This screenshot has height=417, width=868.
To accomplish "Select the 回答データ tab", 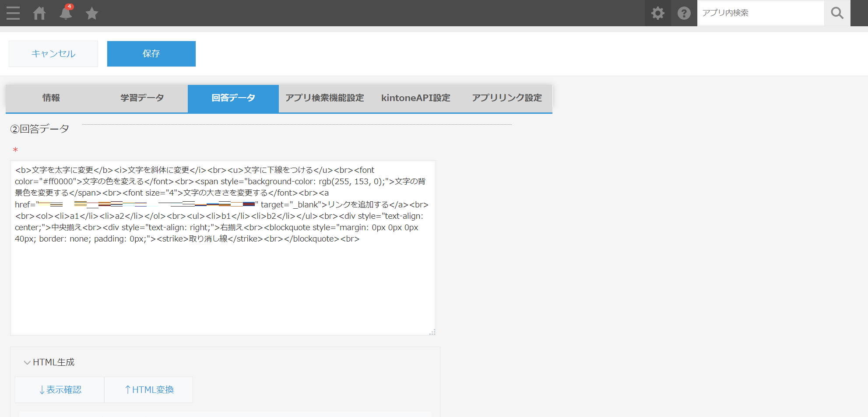I will coord(233,98).
